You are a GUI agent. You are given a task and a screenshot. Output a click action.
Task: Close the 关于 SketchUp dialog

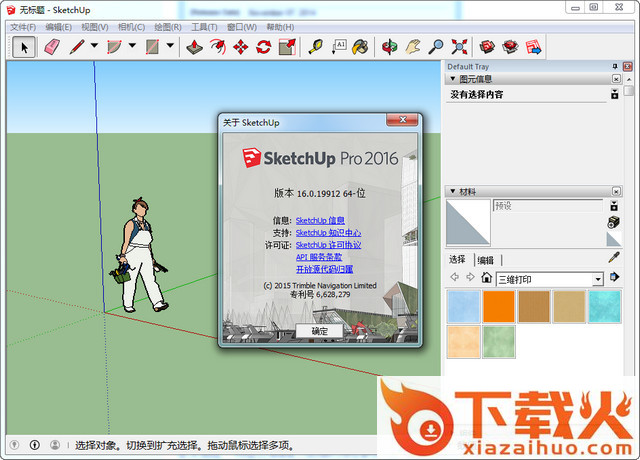402,120
